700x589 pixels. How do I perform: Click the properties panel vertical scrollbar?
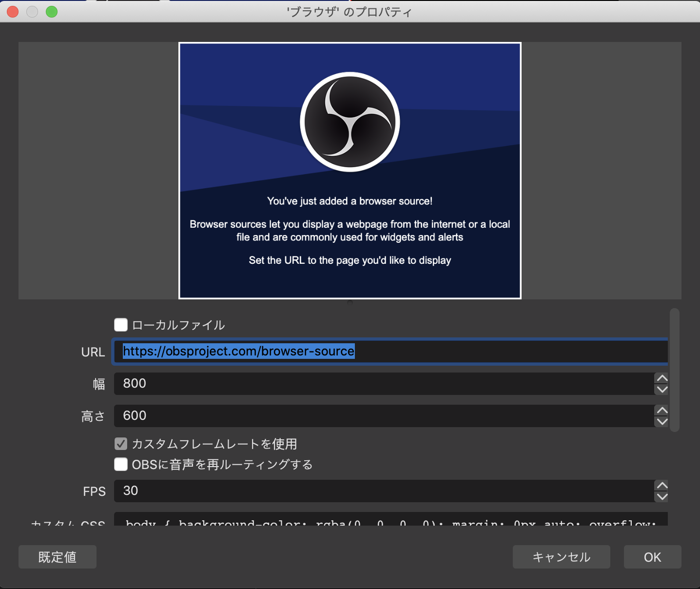(675, 370)
